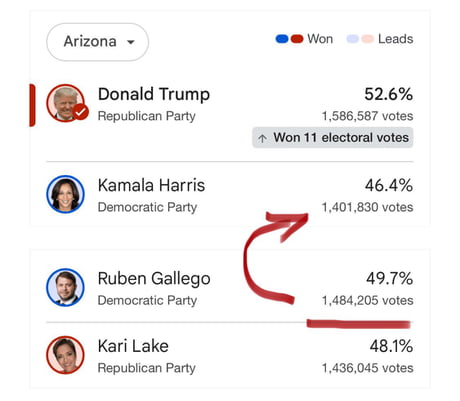The width and height of the screenshot is (460, 401).
Task: Select the Donald Trump name link
Action: (x=154, y=94)
